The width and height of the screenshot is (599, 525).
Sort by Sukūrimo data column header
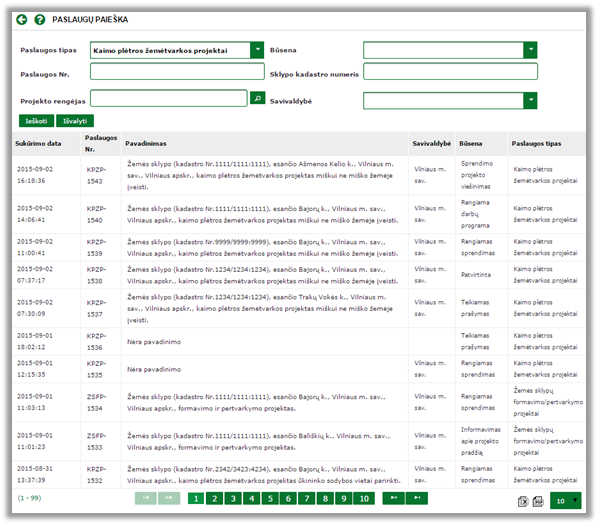38,144
